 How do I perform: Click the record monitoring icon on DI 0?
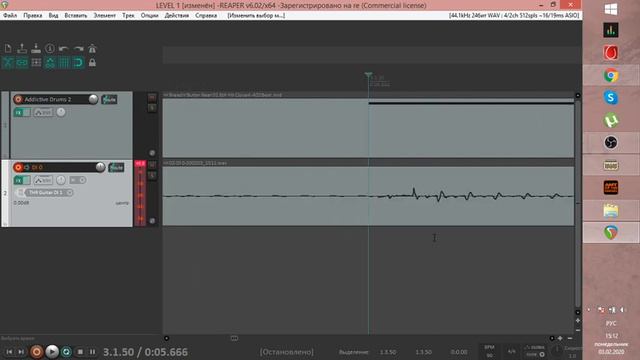tap(27, 167)
